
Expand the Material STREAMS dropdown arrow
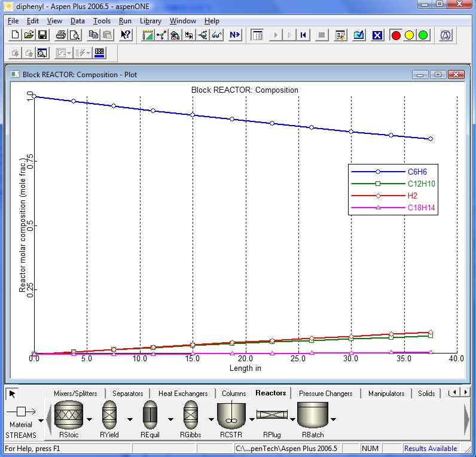click(41, 421)
